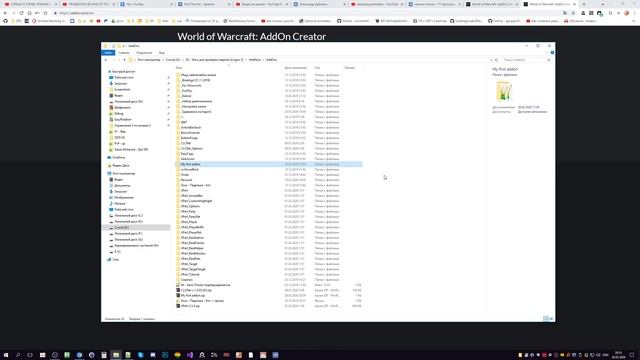Open the Файл ribbon tab
The height and width of the screenshot is (360, 640).
(x=108, y=53)
